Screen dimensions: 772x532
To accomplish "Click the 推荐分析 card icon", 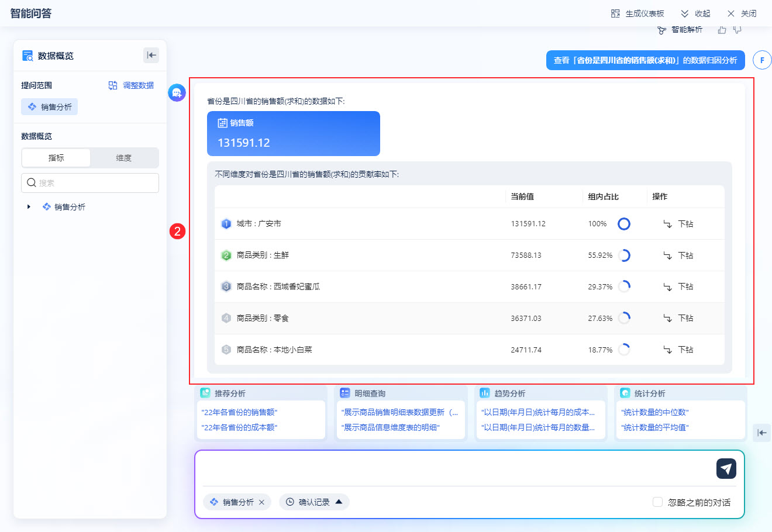I will (205, 393).
